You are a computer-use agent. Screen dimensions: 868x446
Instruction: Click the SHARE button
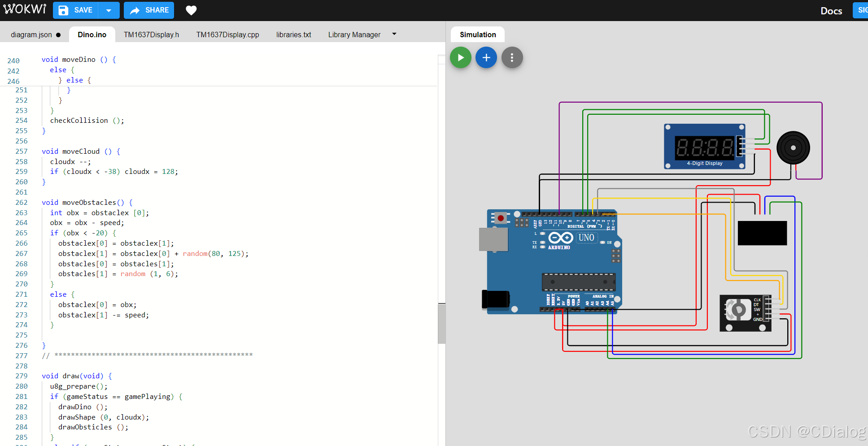(149, 10)
